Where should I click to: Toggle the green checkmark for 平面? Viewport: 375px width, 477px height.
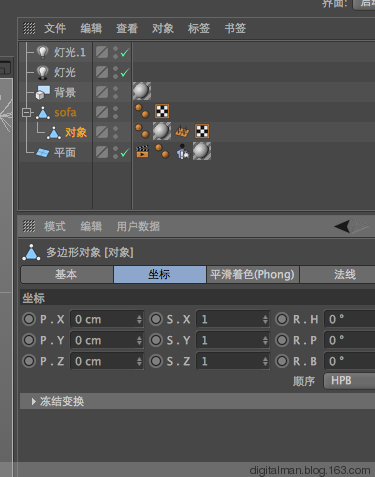[x=125, y=153]
